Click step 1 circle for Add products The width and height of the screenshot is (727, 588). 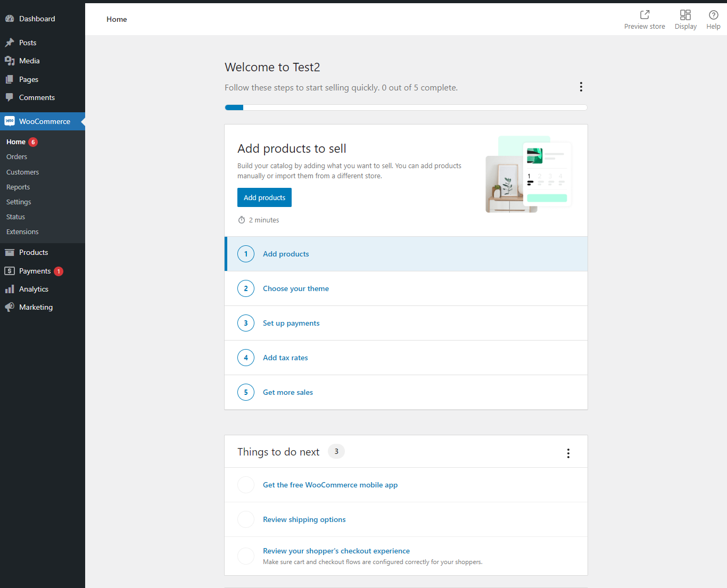tap(246, 254)
